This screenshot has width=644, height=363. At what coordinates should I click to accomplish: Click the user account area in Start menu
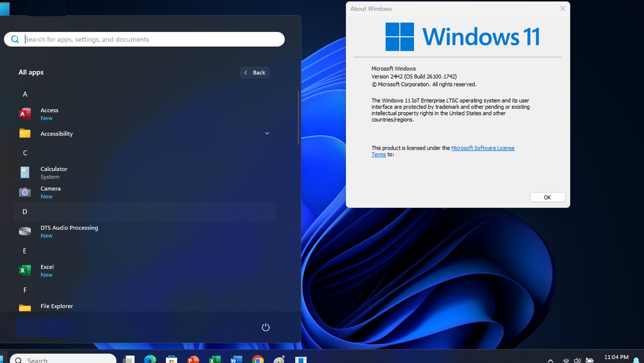[46, 327]
